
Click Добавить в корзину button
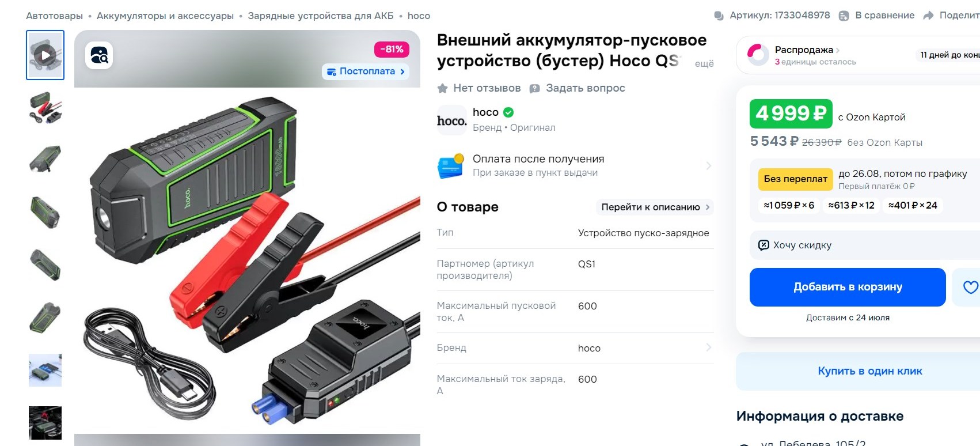tap(848, 287)
